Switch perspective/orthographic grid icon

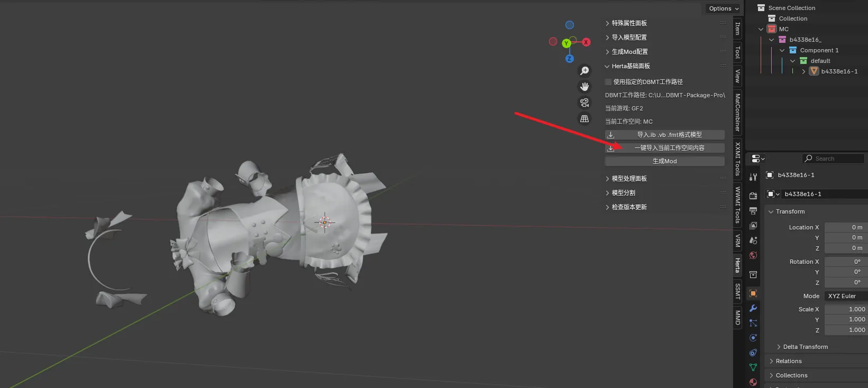pyautogui.click(x=584, y=118)
